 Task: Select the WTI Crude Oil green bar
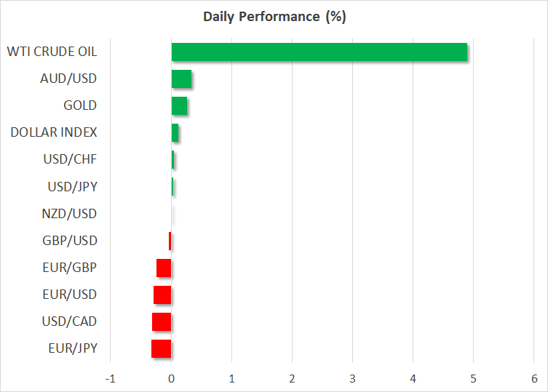[x=319, y=52]
